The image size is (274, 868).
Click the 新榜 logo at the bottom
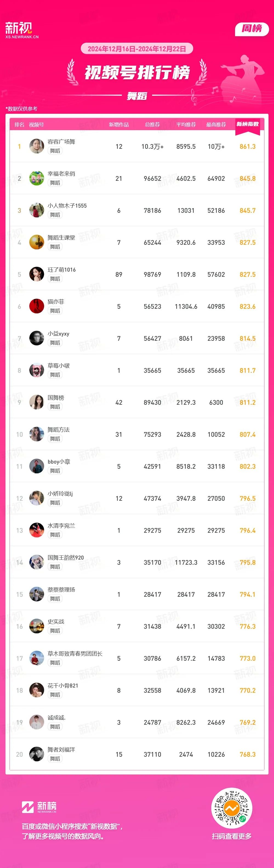(39, 807)
